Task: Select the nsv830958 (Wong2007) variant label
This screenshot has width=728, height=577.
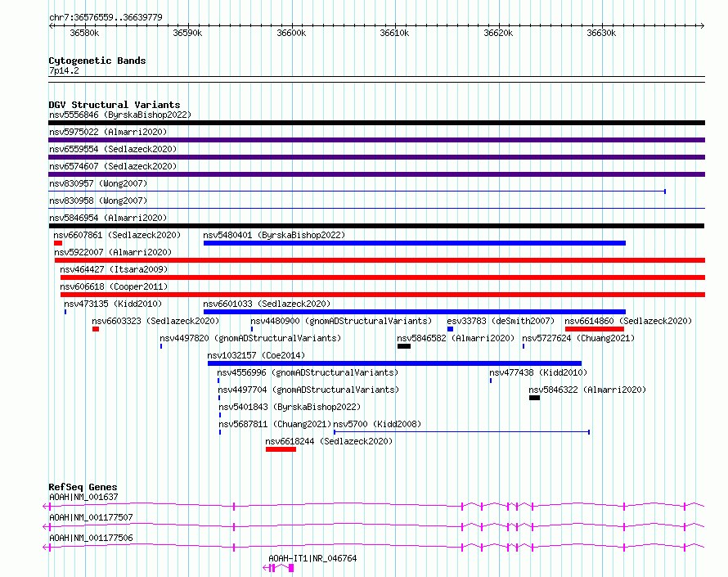Action: point(98,201)
